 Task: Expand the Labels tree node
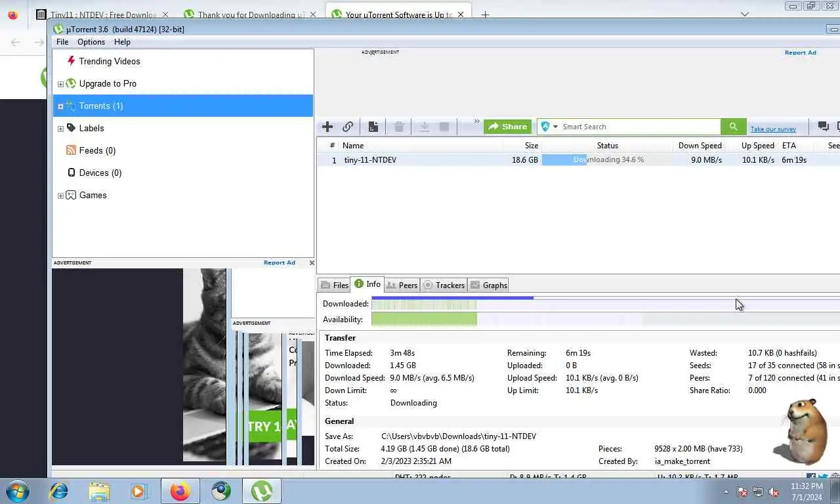60,129
